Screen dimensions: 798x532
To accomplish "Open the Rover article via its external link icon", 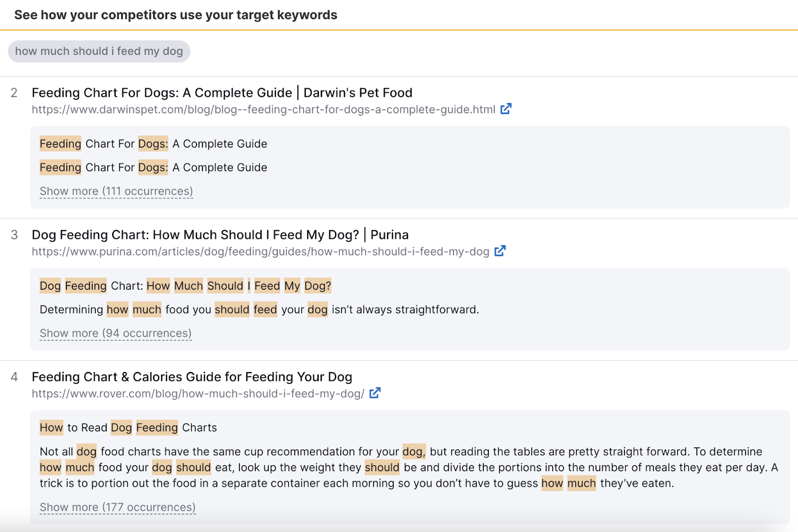I will (375, 393).
